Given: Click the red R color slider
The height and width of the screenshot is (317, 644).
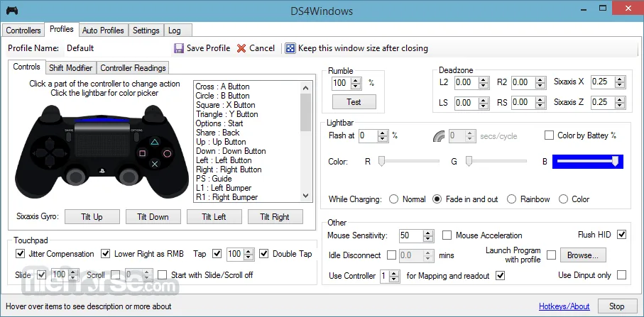Looking at the screenshot, I should tap(410, 162).
